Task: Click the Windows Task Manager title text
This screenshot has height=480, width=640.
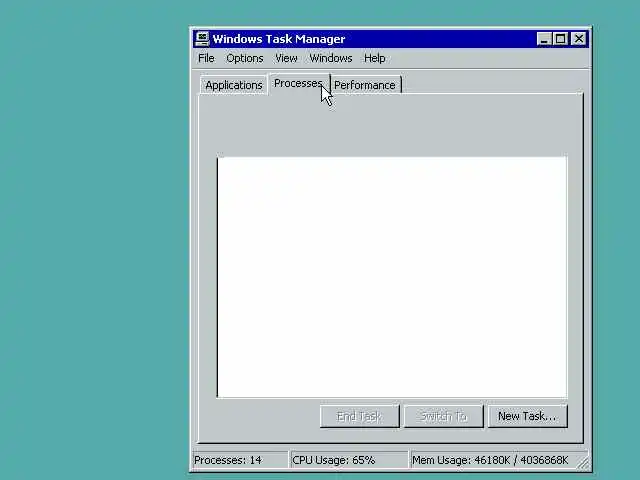Action: coord(279,39)
